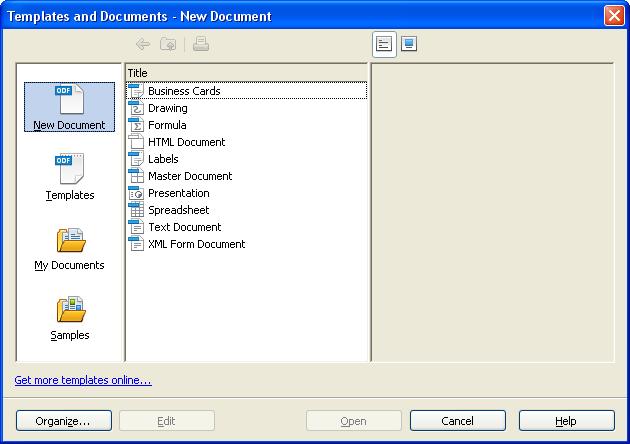Click the HTML Document icon
This screenshot has width=630, height=444.
coord(136,142)
